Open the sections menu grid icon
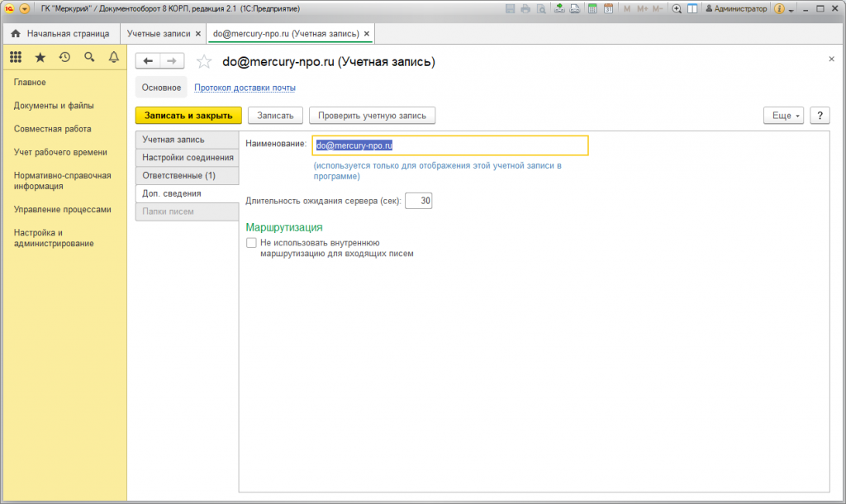 [15, 57]
